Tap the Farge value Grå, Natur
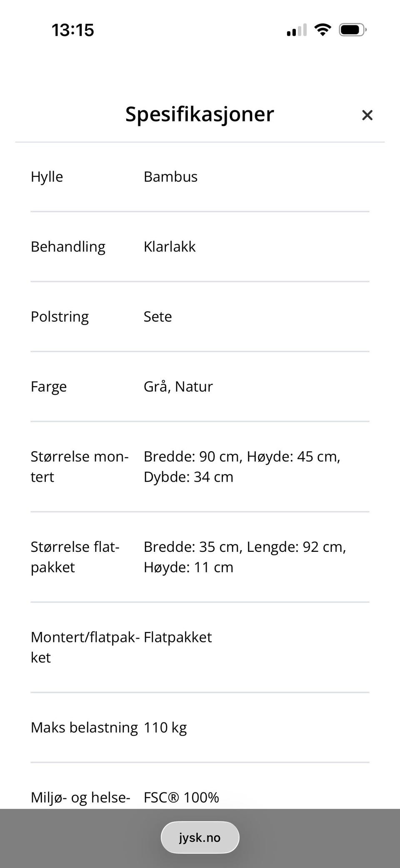 [x=178, y=386]
